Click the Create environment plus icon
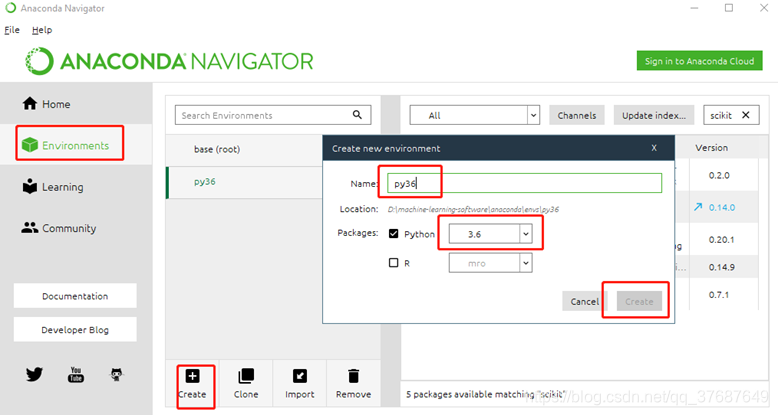 tap(193, 376)
